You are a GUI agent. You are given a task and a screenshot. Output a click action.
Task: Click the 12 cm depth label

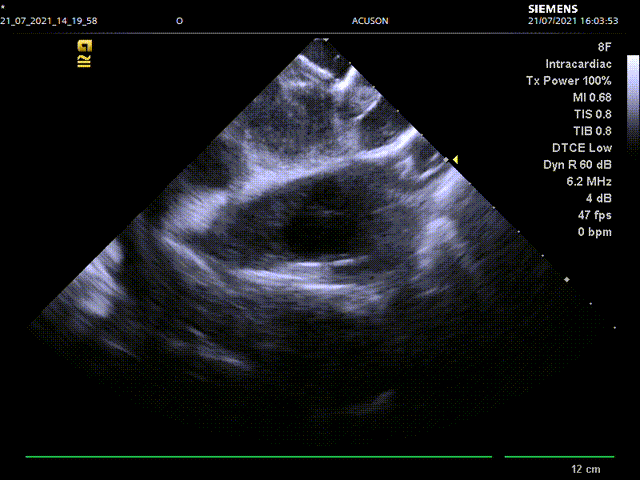pos(585,469)
